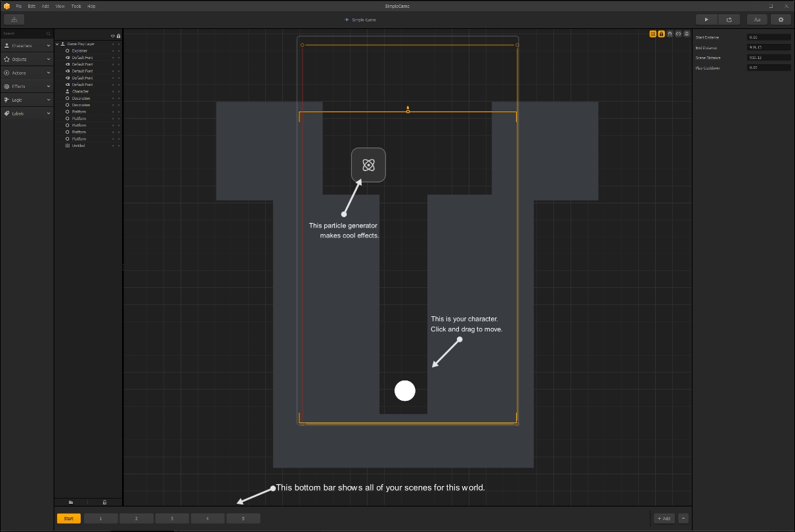The image size is (795, 532).
Task: Collapse the scene bar using the chevron button
Action: click(683, 518)
